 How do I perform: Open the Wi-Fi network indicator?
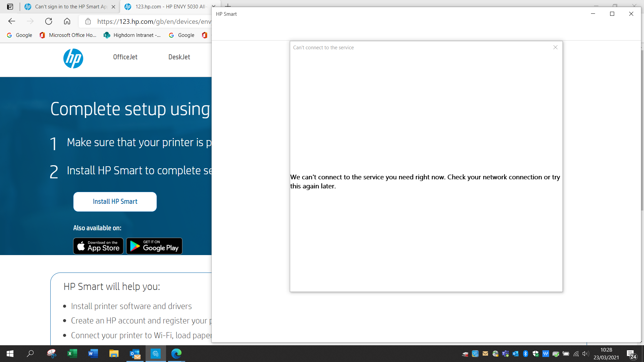(576, 354)
